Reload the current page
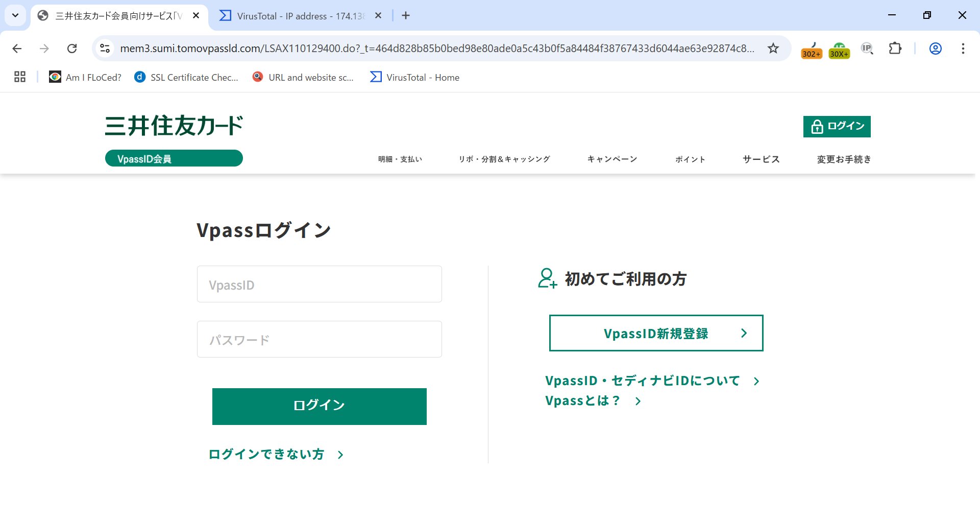 (x=72, y=49)
